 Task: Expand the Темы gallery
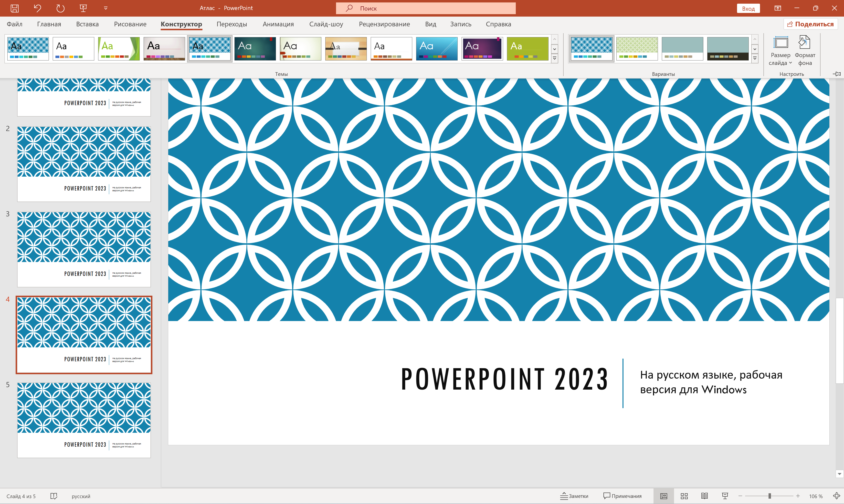coord(555,59)
